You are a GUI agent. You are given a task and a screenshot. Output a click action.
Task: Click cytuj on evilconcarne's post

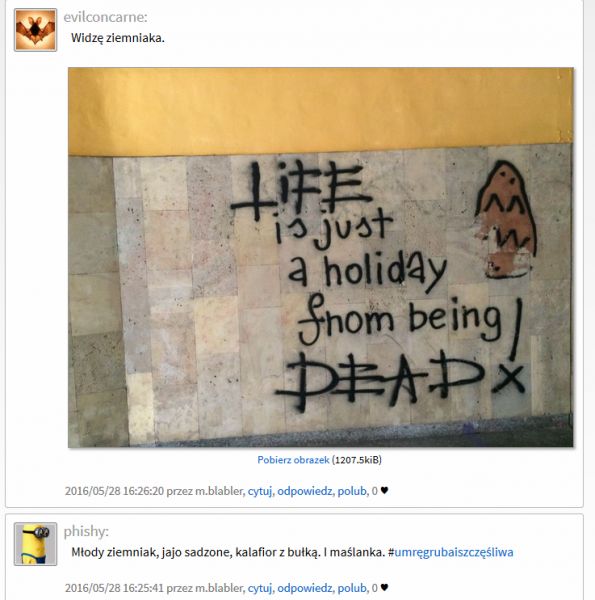(260, 491)
